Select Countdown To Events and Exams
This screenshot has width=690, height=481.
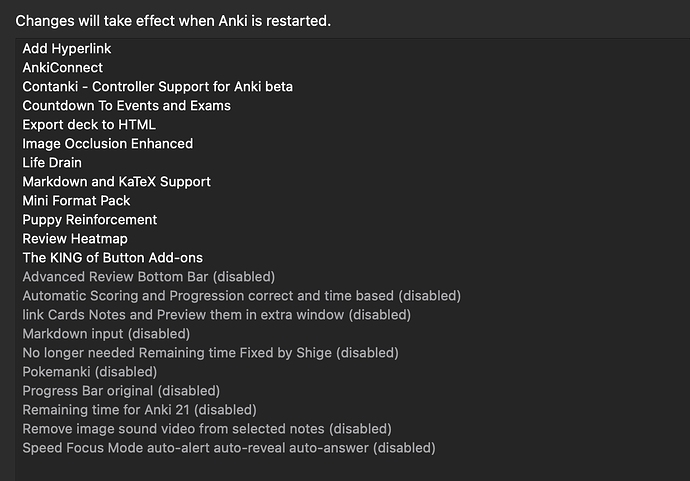126,106
